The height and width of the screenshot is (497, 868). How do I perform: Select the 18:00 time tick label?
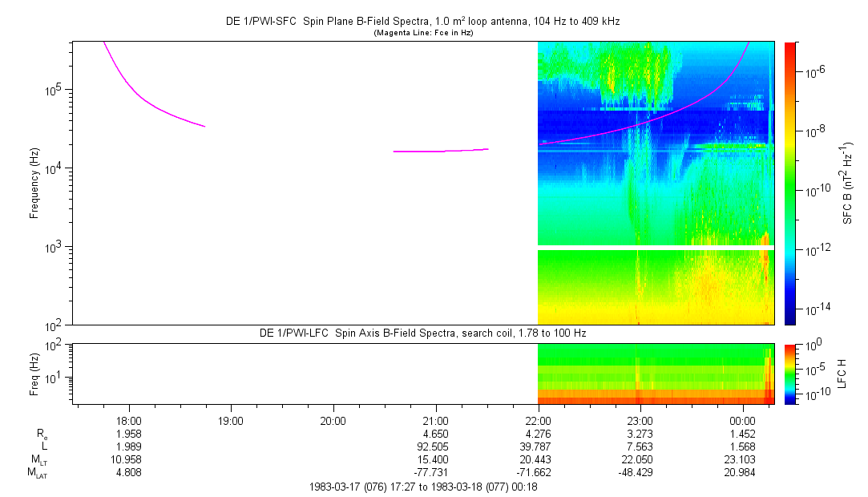[129, 420]
